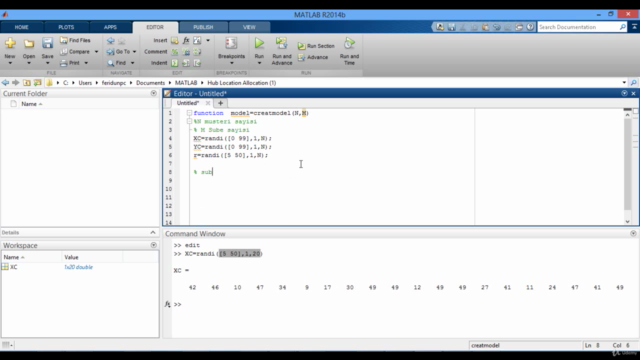Switch to the PUBLISH ribbon tab
The image size is (640, 360).
(203, 27)
